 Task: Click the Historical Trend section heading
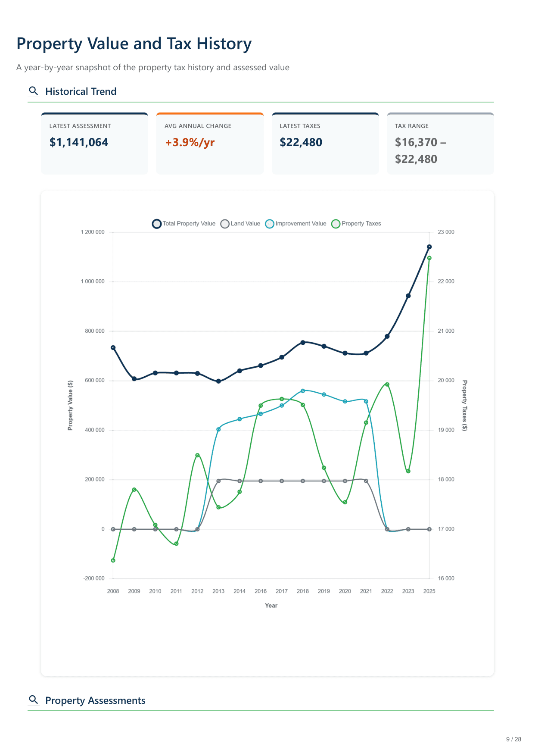pos(81,91)
